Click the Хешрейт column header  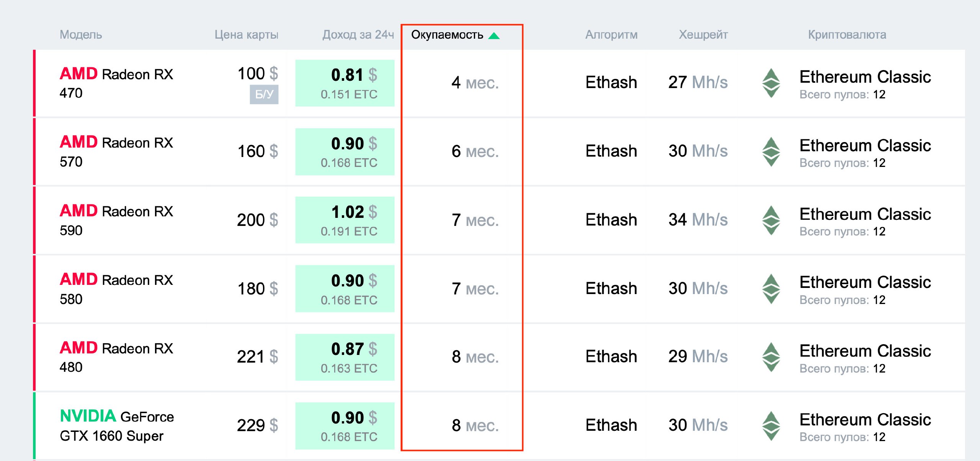[703, 35]
